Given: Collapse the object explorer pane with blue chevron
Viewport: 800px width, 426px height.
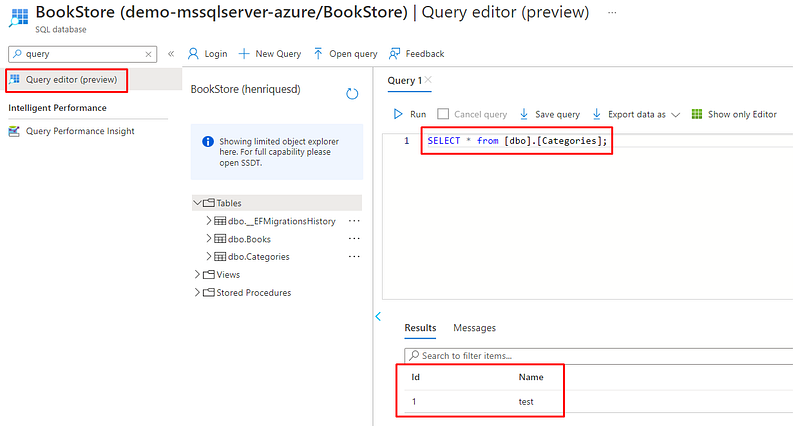Looking at the screenshot, I should point(378,316).
